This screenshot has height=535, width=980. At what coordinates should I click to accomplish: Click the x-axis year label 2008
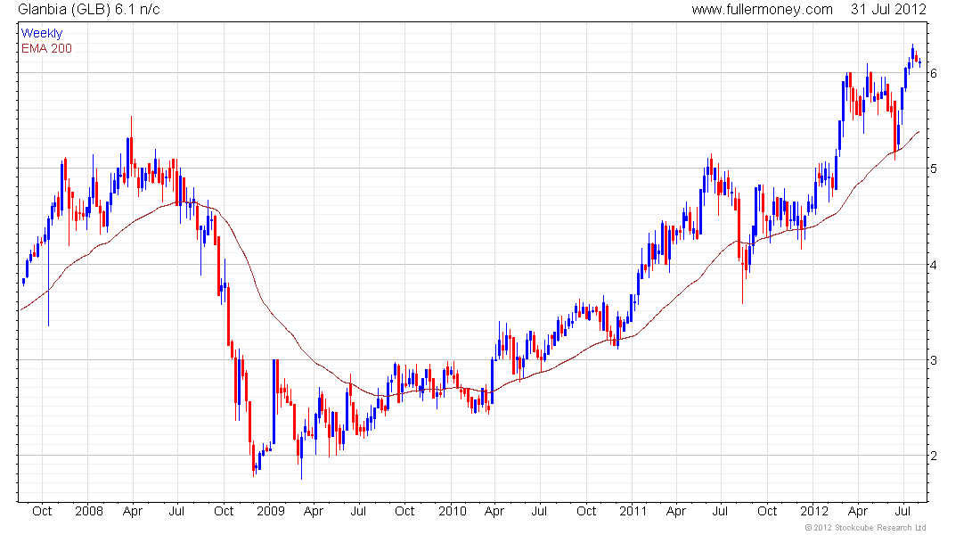pos(89,511)
